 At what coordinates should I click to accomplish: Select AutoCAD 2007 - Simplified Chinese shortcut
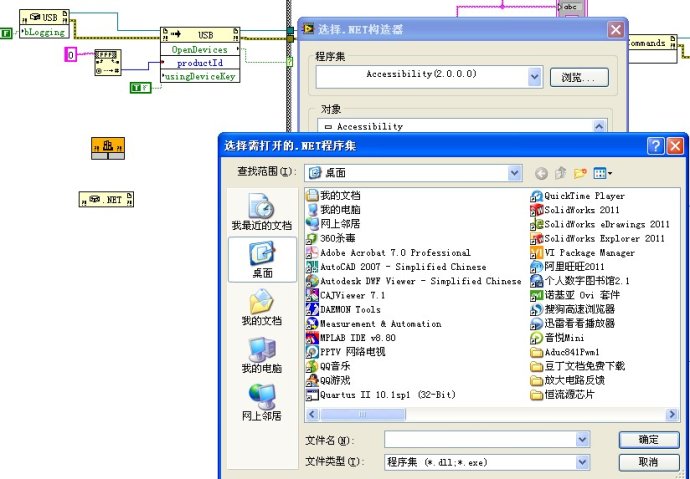coord(396,267)
